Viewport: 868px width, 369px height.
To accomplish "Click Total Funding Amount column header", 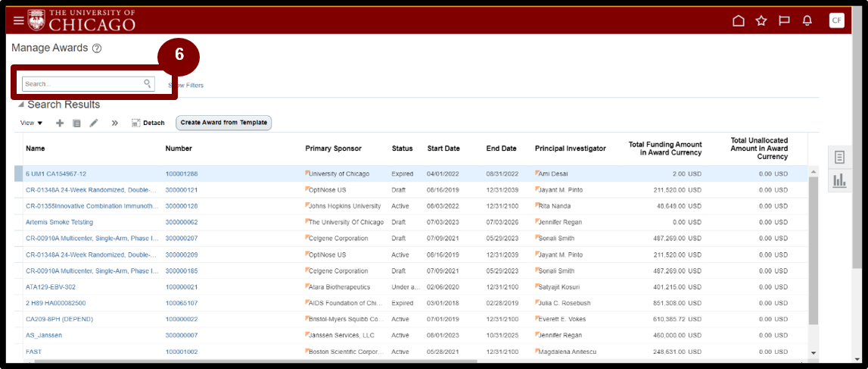I will tap(665, 149).
